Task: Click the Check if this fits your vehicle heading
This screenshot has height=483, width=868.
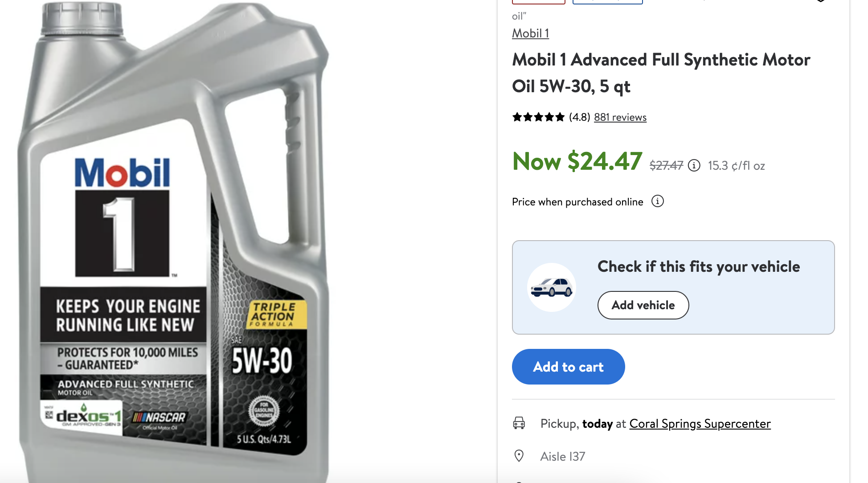Action: point(698,266)
